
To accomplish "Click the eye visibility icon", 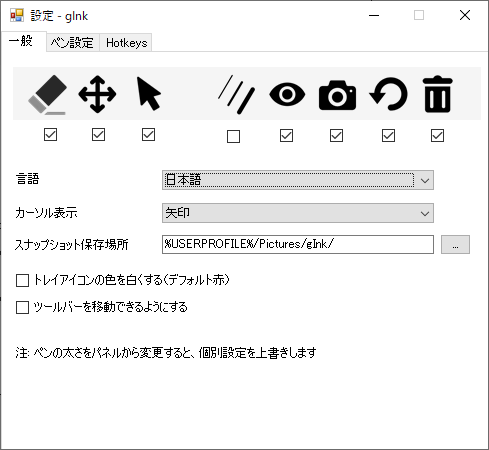I will click(287, 95).
